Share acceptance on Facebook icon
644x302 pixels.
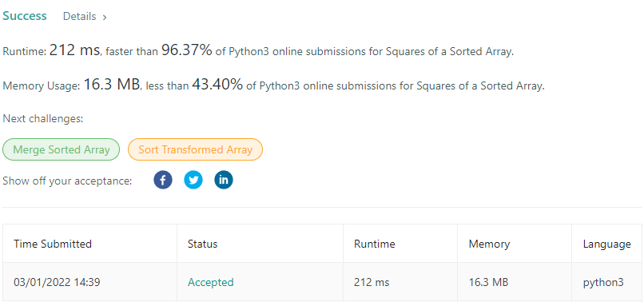point(163,180)
